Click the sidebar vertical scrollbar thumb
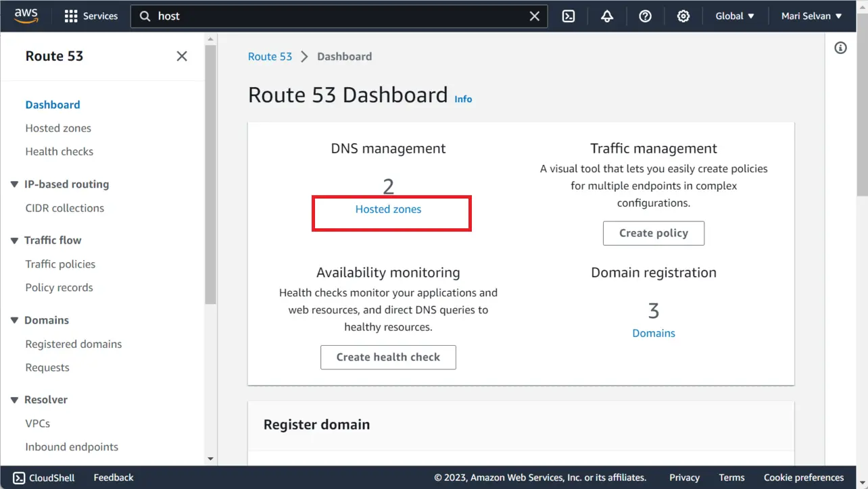The width and height of the screenshot is (868, 489). pos(211,175)
